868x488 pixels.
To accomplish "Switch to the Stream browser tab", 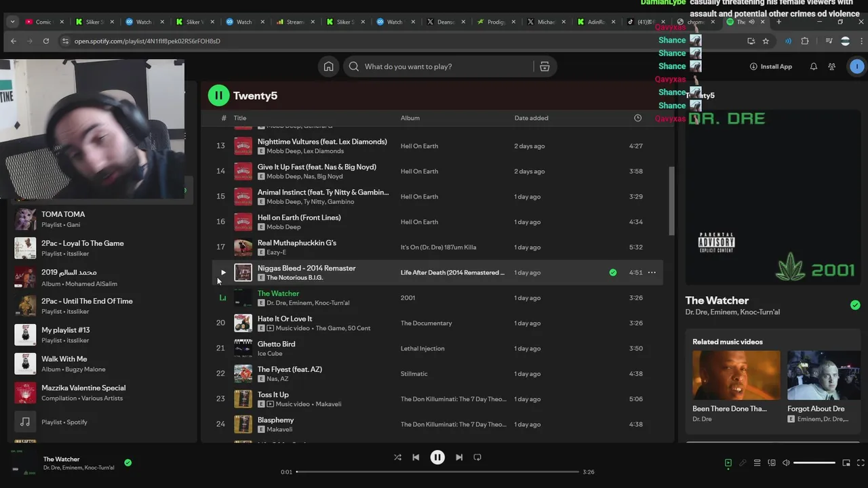I will coord(295,22).
